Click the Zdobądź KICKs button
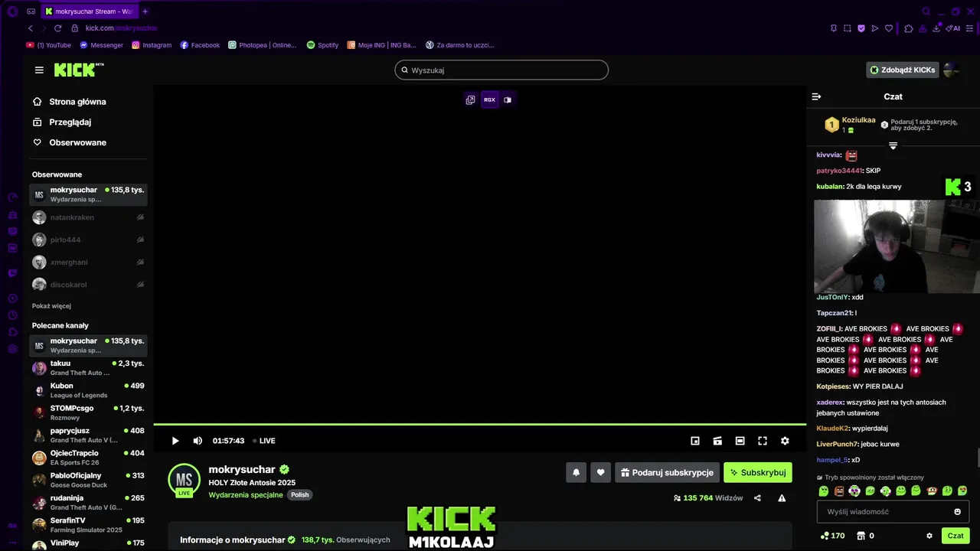The width and height of the screenshot is (980, 551). coord(903,70)
